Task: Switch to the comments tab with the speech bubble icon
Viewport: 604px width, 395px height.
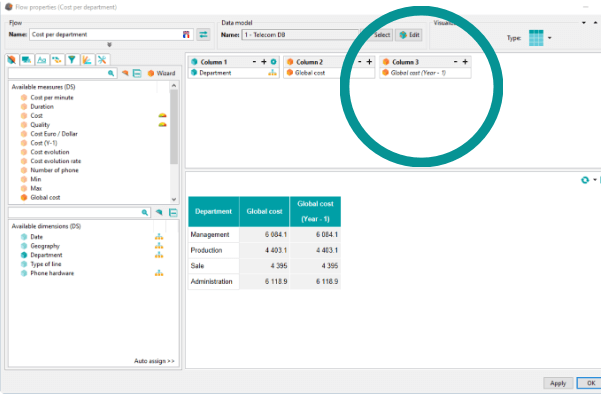Action: (x=27, y=60)
